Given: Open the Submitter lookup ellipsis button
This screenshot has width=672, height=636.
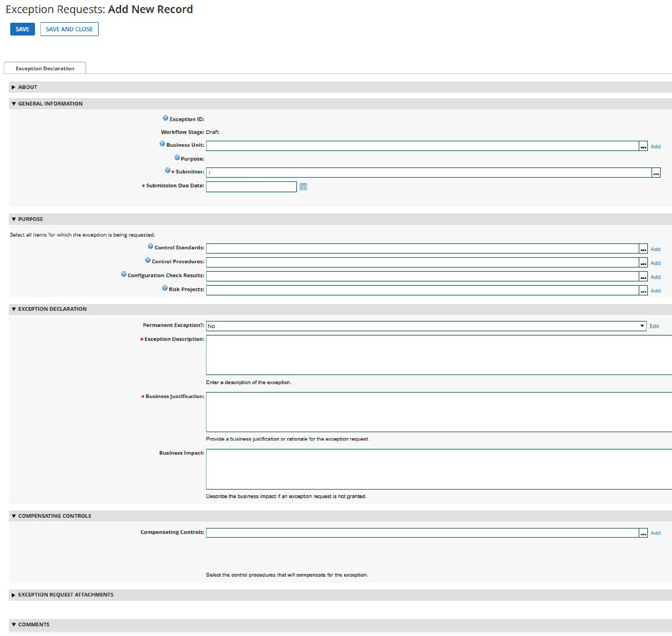Looking at the screenshot, I should pos(656,173).
